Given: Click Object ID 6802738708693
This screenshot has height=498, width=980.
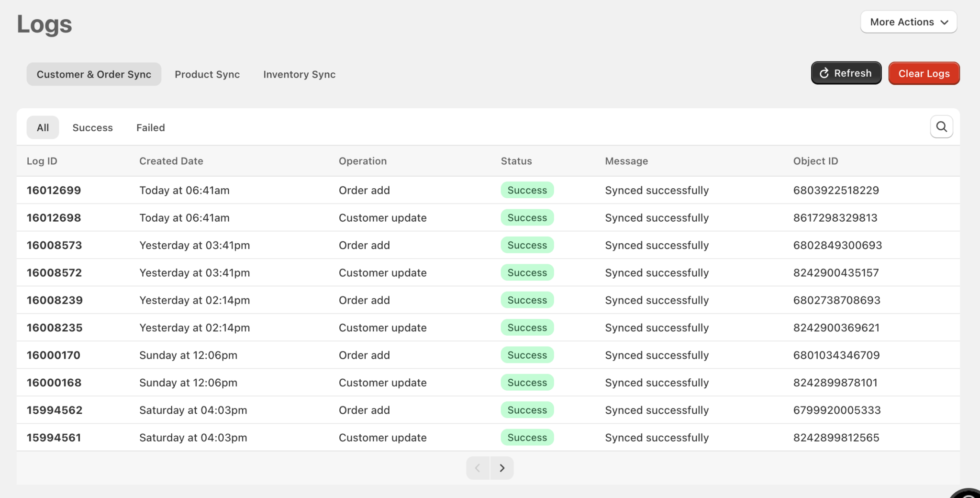Looking at the screenshot, I should coord(836,300).
